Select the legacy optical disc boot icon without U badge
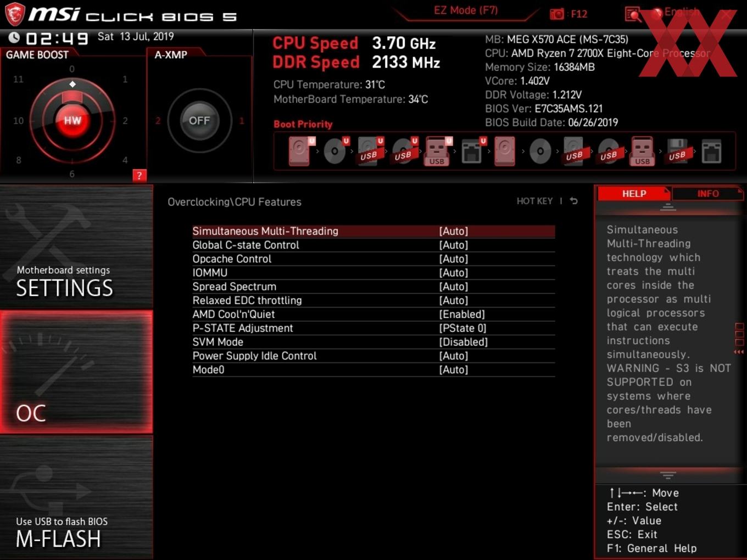The height and width of the screenshot is (560, 747). (540, 151)
